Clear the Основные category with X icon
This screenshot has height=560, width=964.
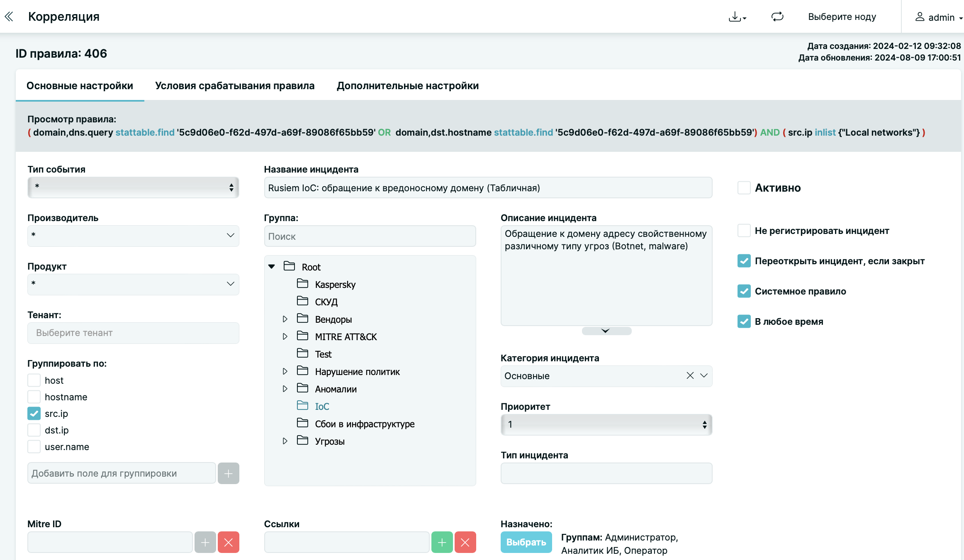click(x=690, y=376)
